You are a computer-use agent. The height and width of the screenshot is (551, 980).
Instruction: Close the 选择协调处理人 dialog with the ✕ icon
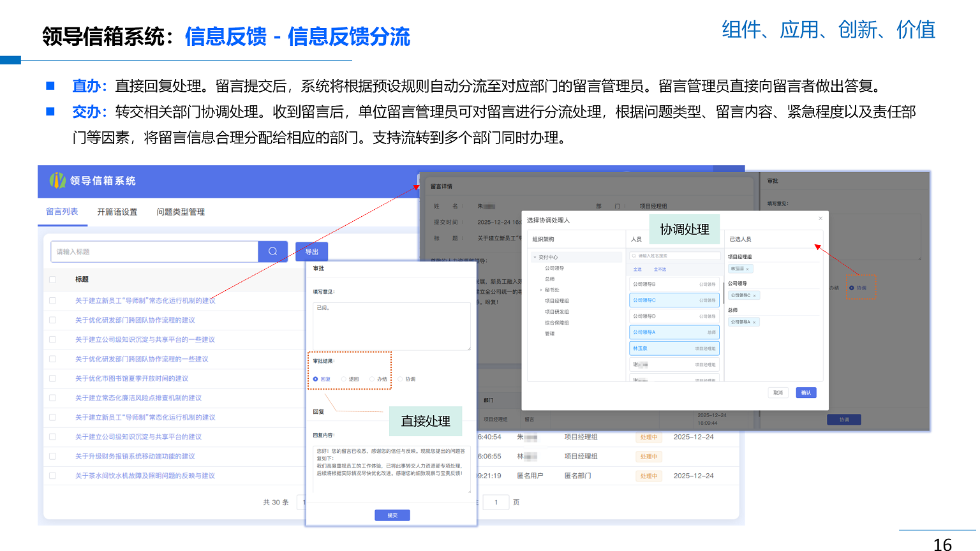pyautogui.click(x=820, y=217)
